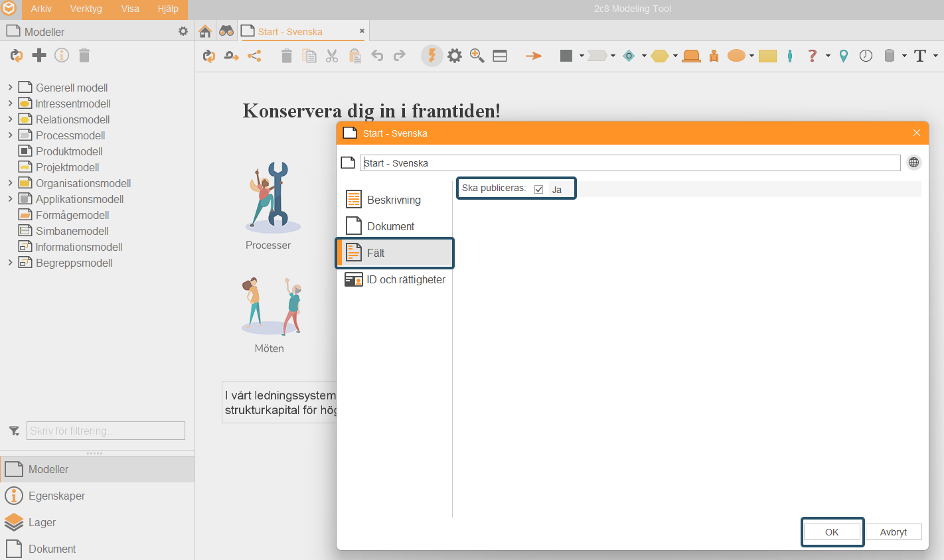Open model info with the circled i icon
The height and width of the screenshot is (560, 944).
coord(62,56)
